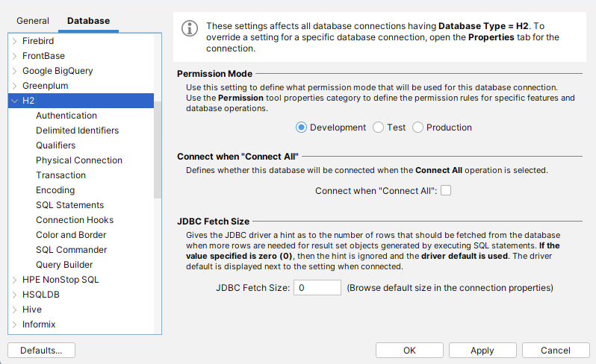Click the JDBC Fetch Size input field

point(317,287)
